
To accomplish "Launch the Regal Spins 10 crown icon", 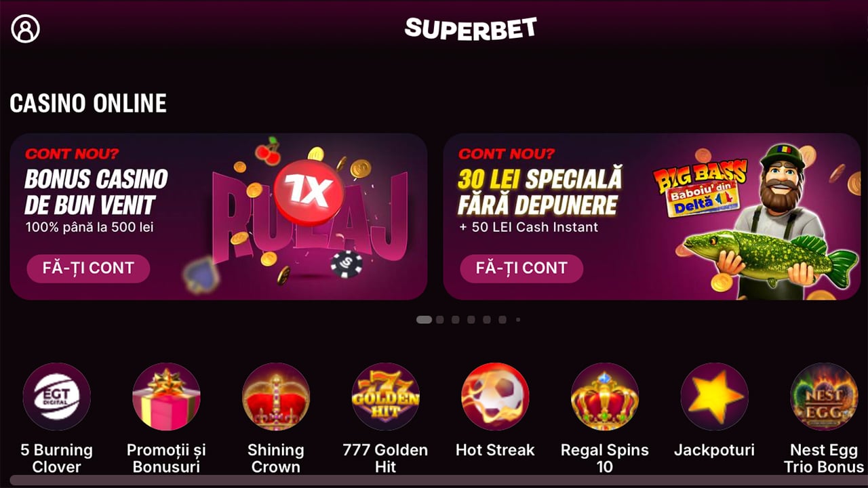I will (x=605, y=396).
